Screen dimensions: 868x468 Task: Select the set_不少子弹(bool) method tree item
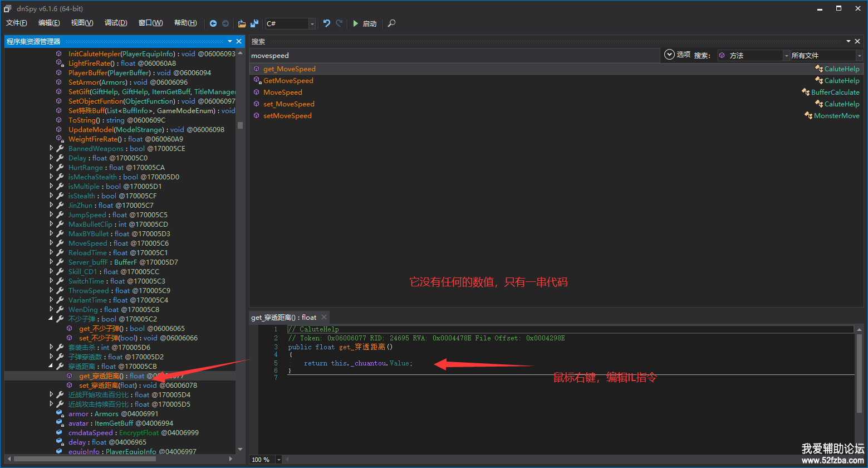138,338
